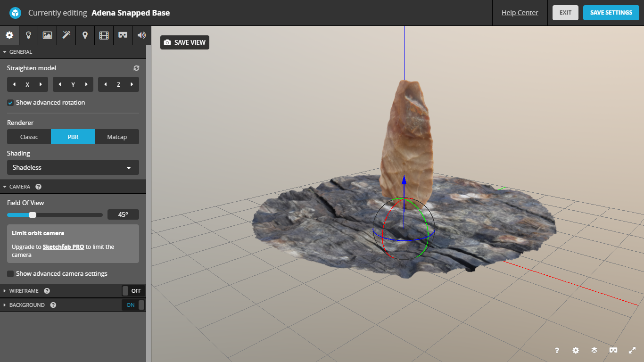Open the Animation panel
Screen dimensions: 644x362
(x=104, y=35)
